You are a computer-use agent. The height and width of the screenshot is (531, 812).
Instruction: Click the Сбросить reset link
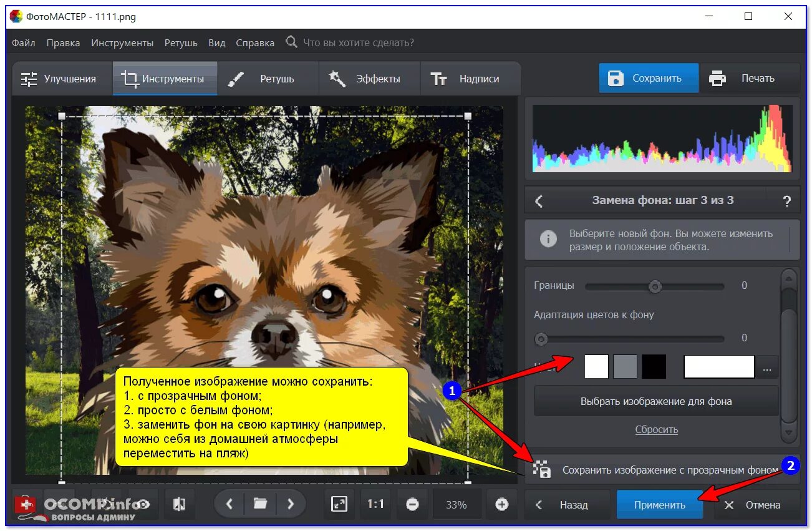pos(657,429)
